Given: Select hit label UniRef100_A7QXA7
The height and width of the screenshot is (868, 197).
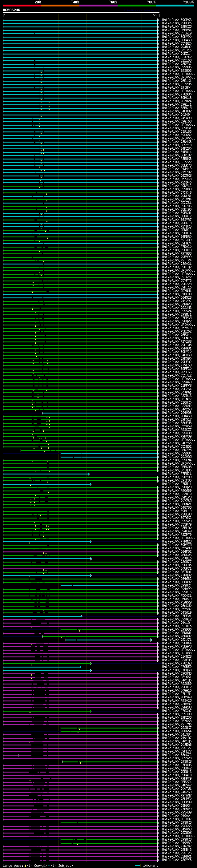Looking at the screenshot, I should click(x=177, y=711).
